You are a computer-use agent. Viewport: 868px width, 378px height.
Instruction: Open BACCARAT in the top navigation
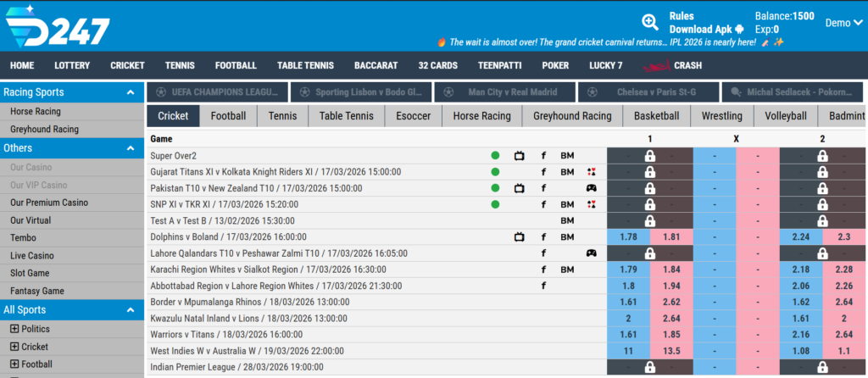[x=376, y=65]
